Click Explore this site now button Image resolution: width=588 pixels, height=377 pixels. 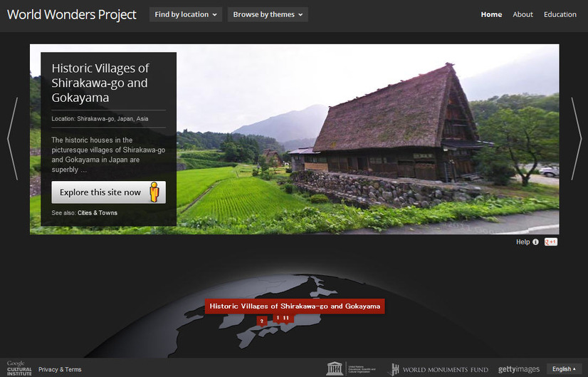pos(108,192)
